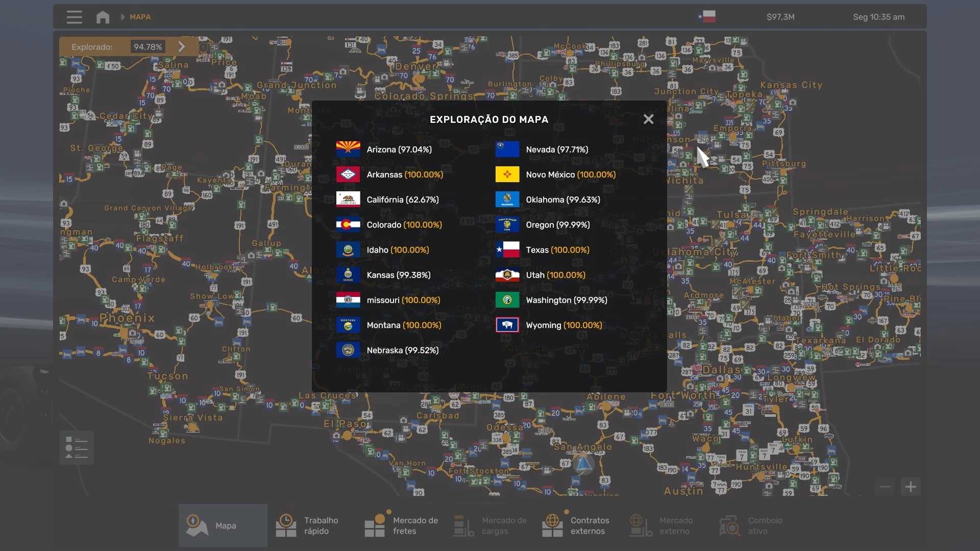Click the Califórnia (62.67%) entry
Image resolution: width=980 pixels, height=551 pixels.
[x=402, y=199]
